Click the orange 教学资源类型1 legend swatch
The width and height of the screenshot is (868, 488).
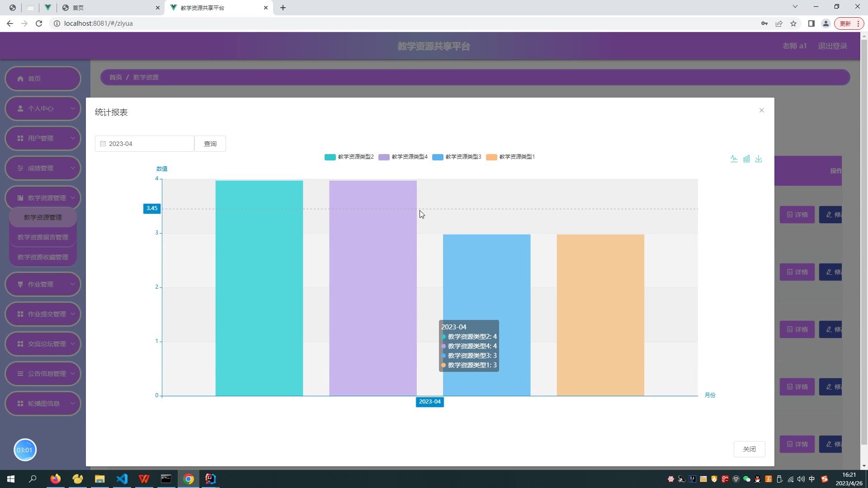tap(491, 157)
